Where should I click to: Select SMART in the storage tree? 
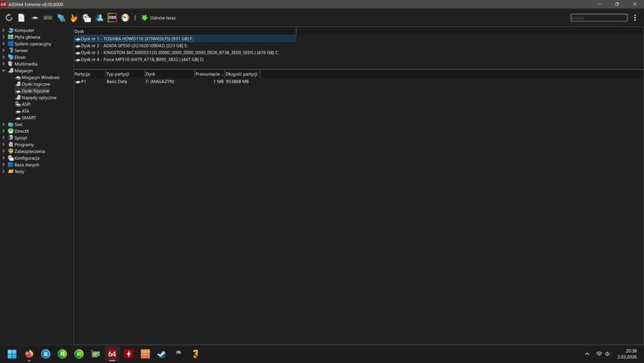click(x=28, y=118)
